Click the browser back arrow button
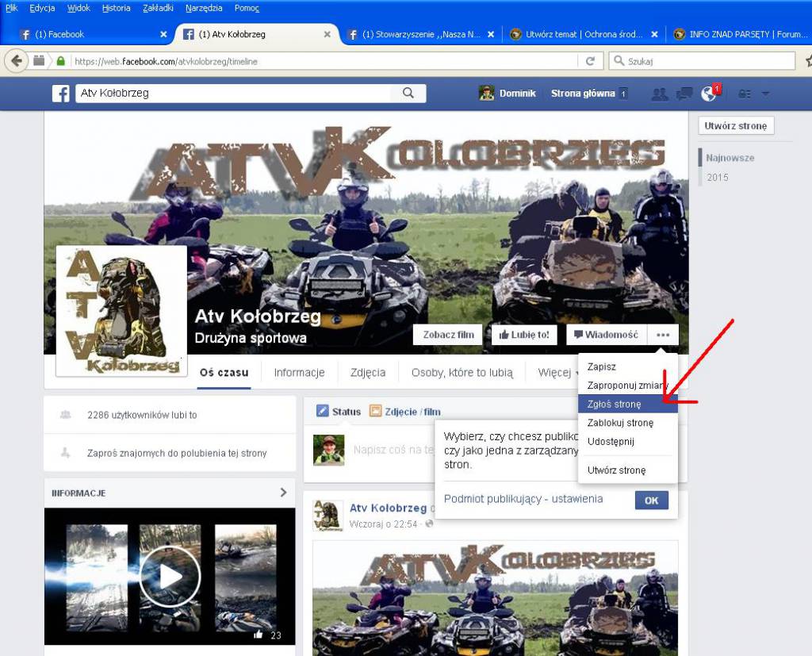Image resolution: width=812 pixels, height=656 pixels. pyautogui.click(x=16, y=61)
